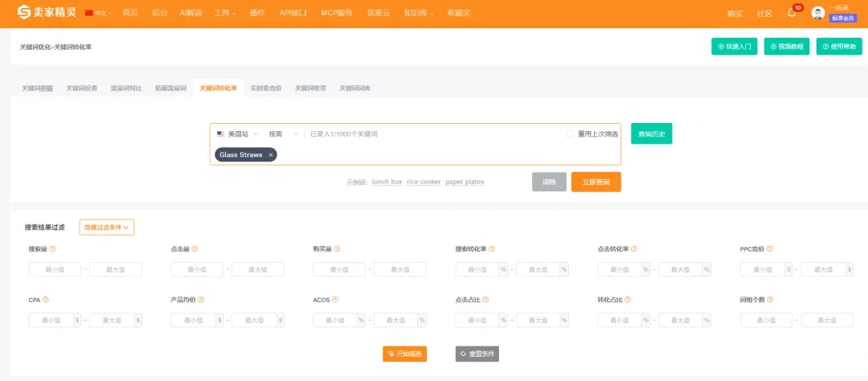Open MCP服务 in top nav
868x381 pixels.
pos(337,13)
